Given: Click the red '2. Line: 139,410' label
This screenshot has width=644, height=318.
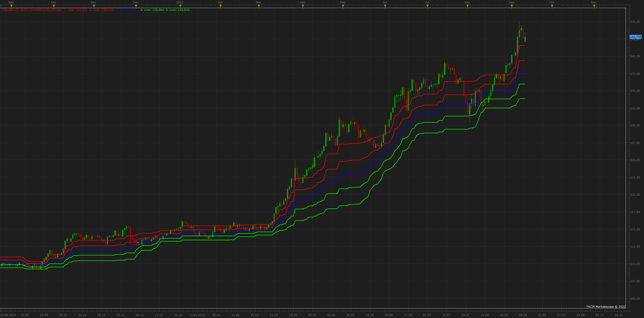Looking at the screenshot, I should (x=101, y=10).
